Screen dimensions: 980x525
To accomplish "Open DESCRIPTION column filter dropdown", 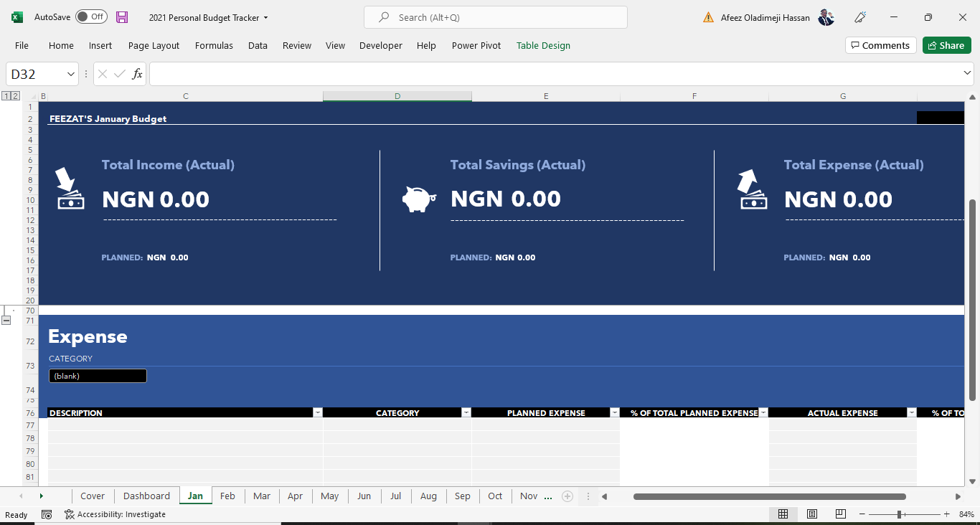I will coord(318,413).
